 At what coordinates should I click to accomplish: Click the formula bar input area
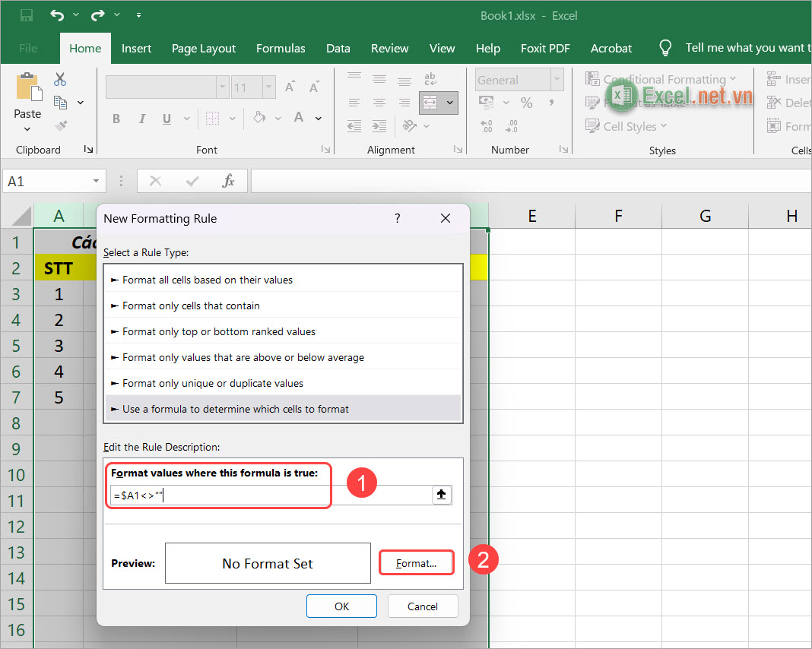click(530, 181)
